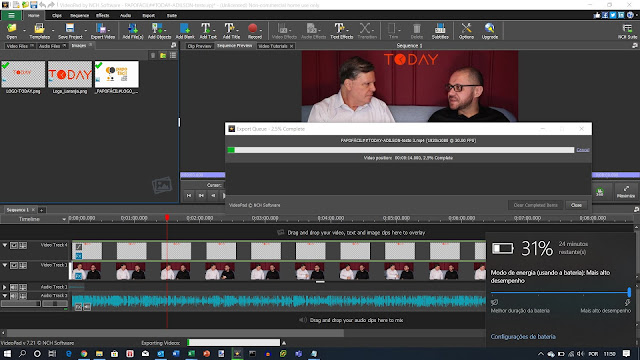Click the trash icon in the media bin

pyautogui.click(x=153, y=56)
